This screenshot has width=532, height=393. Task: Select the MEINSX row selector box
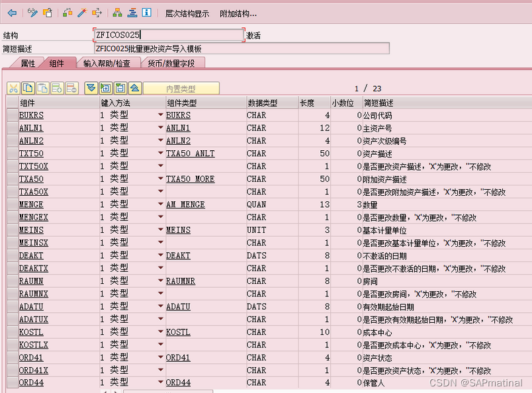click(13, 243)
